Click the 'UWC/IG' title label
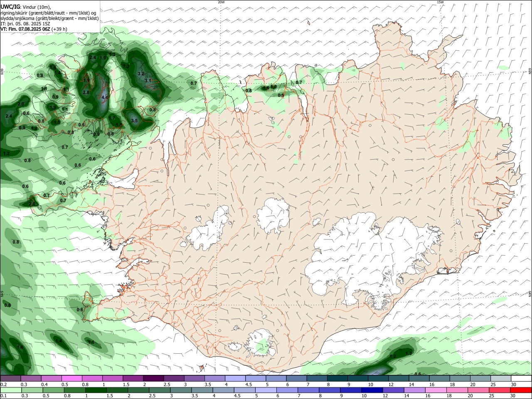 [10, 7]
